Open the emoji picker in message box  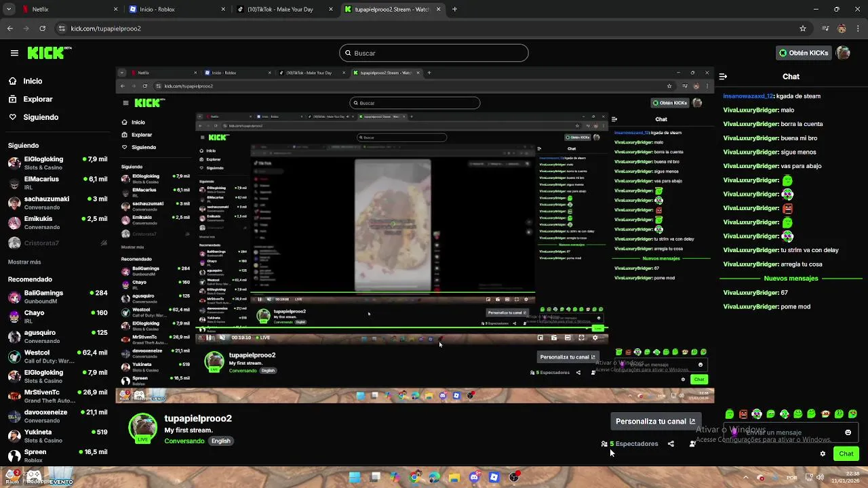[x=848, y=432]
